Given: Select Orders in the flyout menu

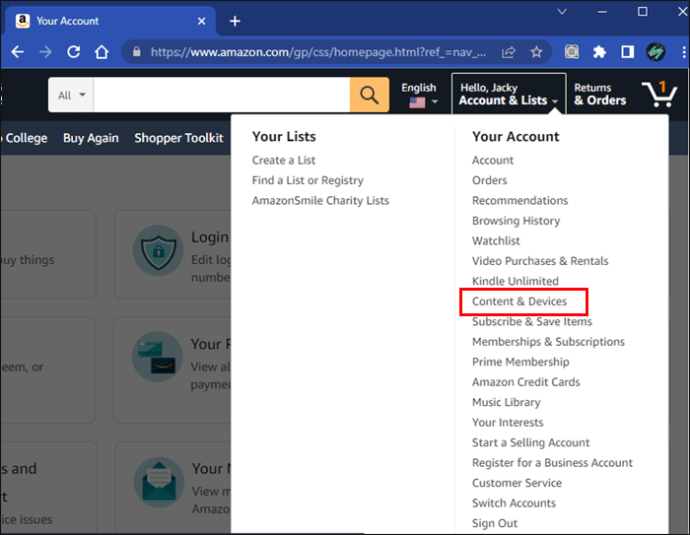Looking at the screenshot, I should click(489, 180).
